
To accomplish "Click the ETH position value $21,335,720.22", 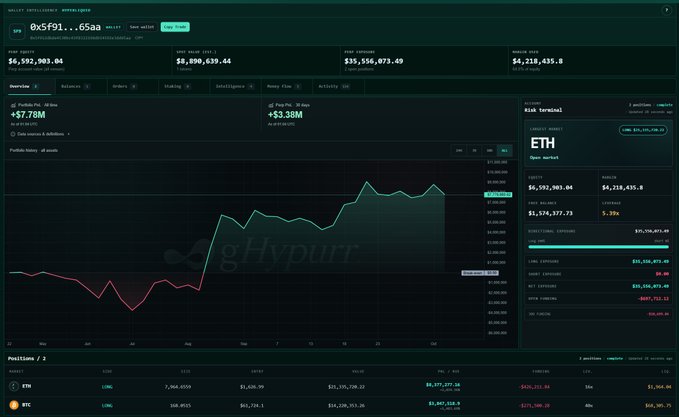I will click(346, 387).
